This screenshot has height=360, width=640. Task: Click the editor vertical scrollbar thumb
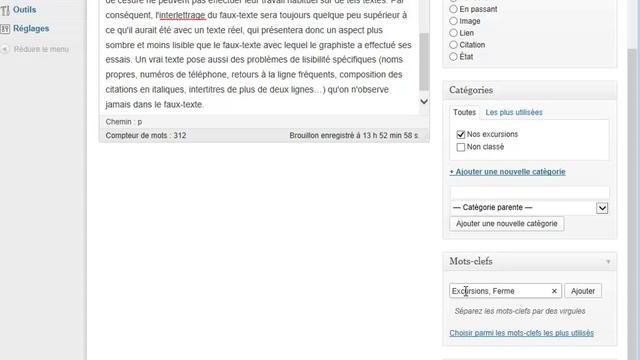(424, 61)
